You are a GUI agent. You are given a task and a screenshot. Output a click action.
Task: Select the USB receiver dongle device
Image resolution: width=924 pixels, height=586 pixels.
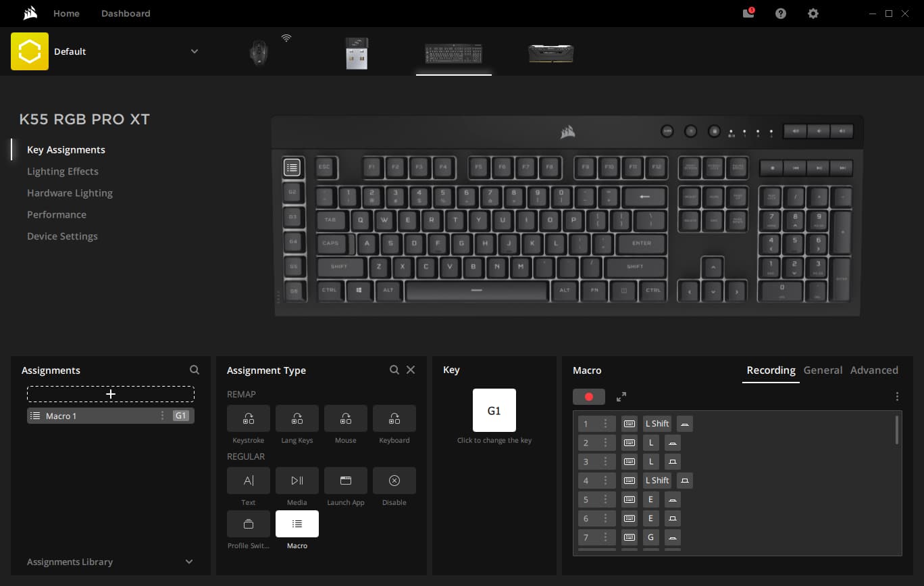357,53
